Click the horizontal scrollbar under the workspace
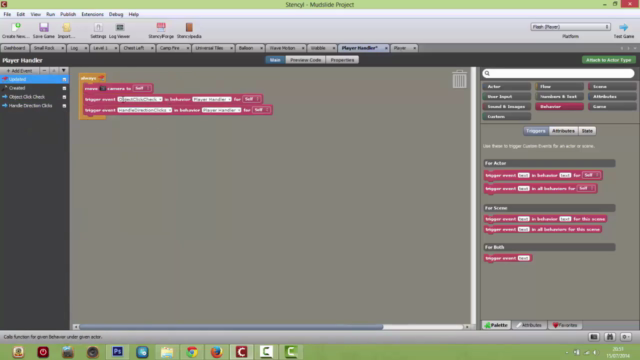Screen dimensions: 640x360 tap(231, 327)
